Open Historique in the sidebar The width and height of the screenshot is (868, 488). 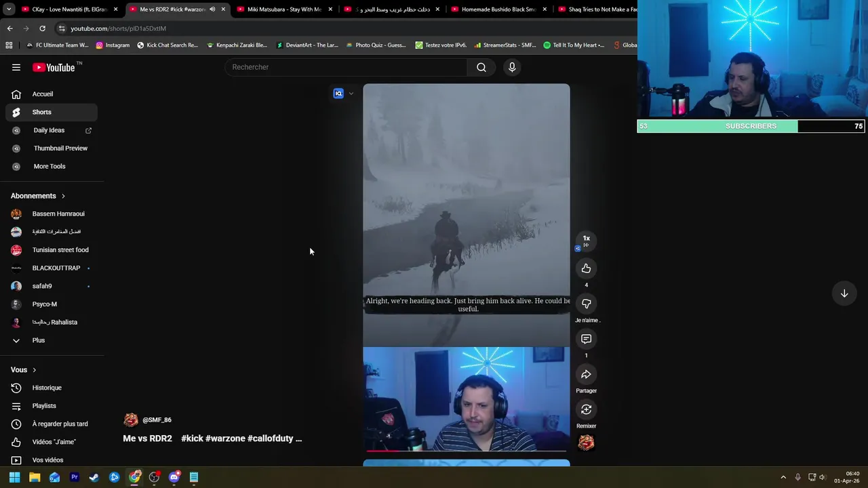coord(52,388)
